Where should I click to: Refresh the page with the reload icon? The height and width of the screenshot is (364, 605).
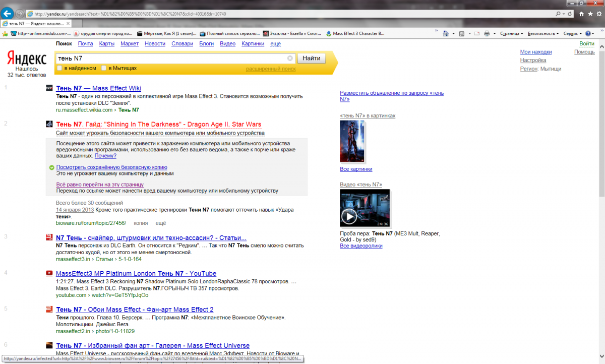(x=570, y=14)
